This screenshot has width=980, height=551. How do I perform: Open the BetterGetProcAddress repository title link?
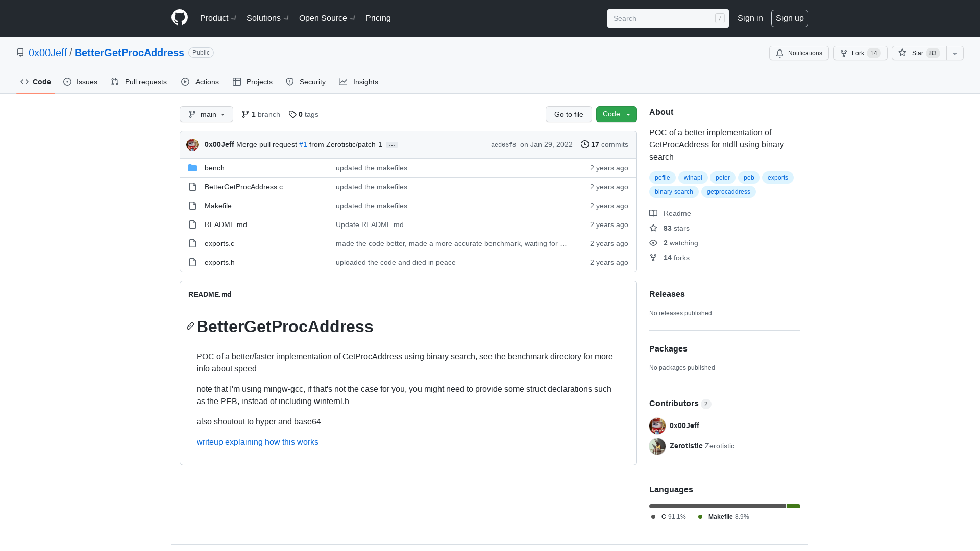[129, 53]
